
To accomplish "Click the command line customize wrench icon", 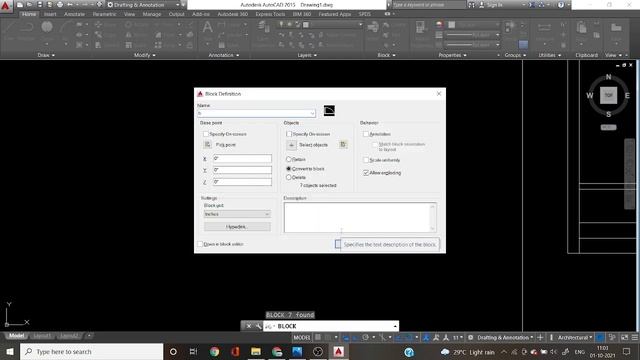I will pyautogui.click(x=258, y=326).
